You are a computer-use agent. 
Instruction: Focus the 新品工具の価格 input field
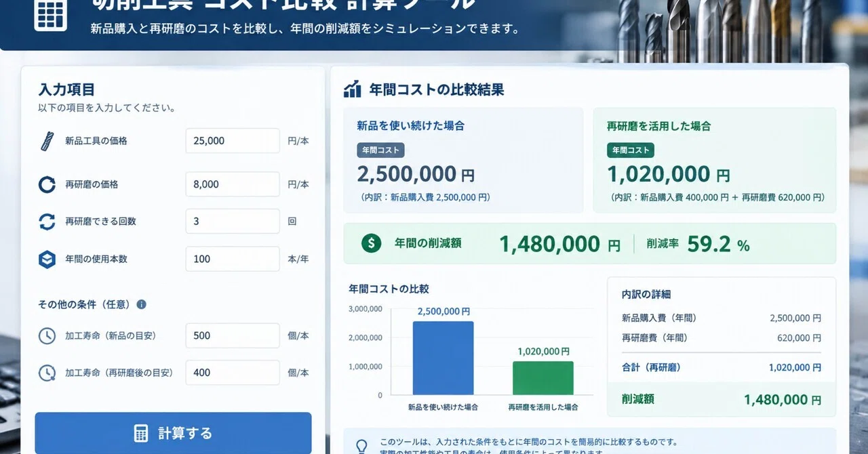[233, 141]
